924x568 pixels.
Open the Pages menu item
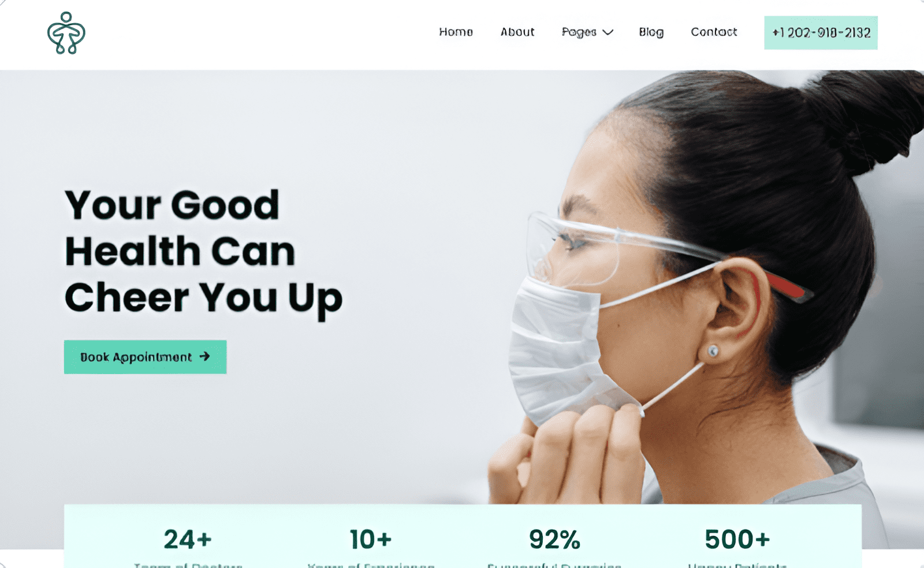point(579,32)
